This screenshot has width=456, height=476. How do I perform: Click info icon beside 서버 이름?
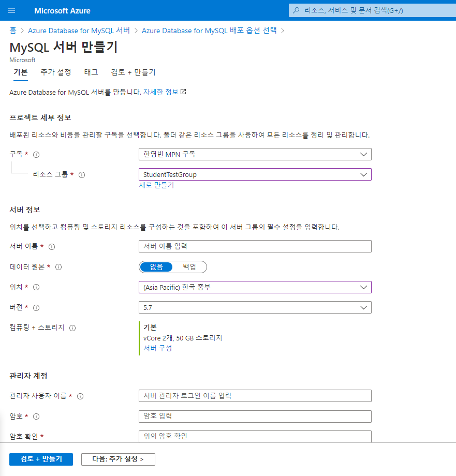51,247
